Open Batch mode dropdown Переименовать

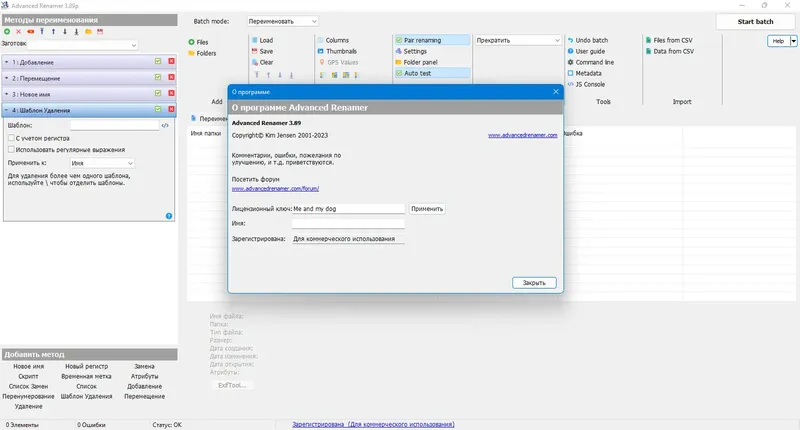pos(283,21)
